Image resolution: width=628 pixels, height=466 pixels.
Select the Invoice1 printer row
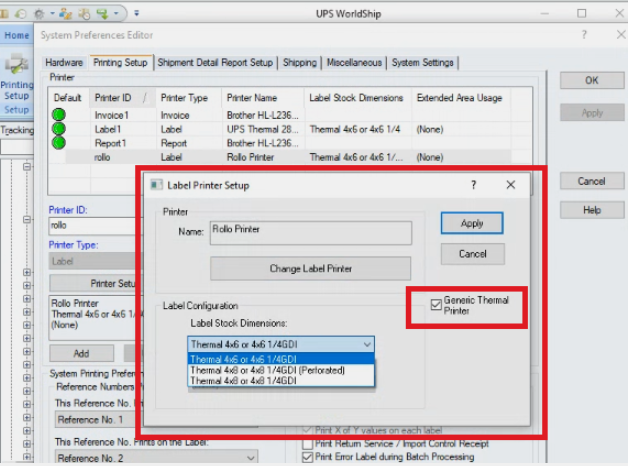(x=280, y=115)
